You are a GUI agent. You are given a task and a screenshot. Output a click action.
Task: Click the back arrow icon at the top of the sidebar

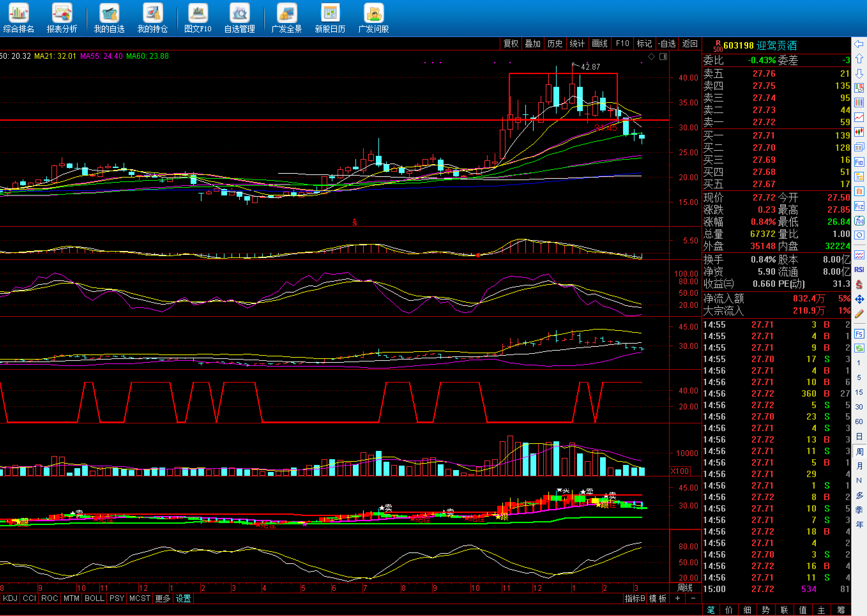pos(859,44)
